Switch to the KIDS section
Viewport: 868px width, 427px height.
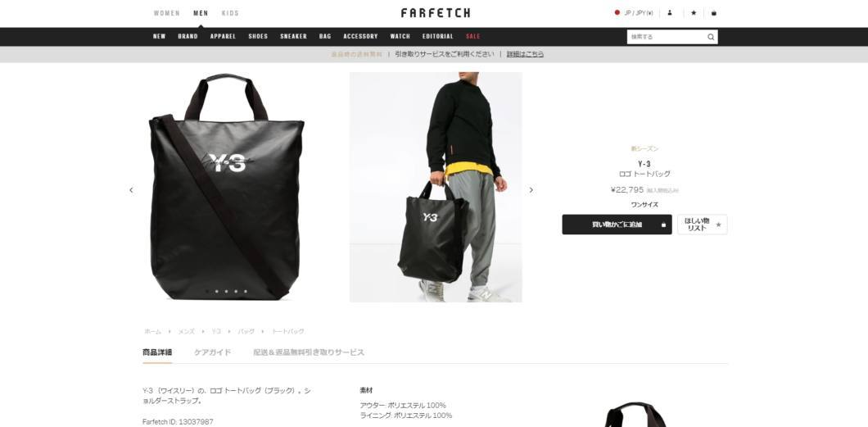pos(230,13)
